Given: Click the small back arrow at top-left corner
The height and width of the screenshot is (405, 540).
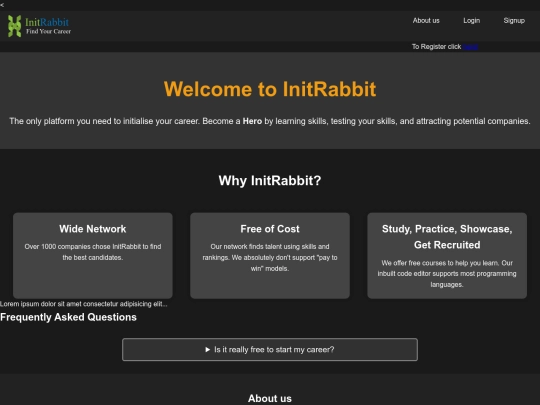Looking at the screenshot, I should pos(2,5).
